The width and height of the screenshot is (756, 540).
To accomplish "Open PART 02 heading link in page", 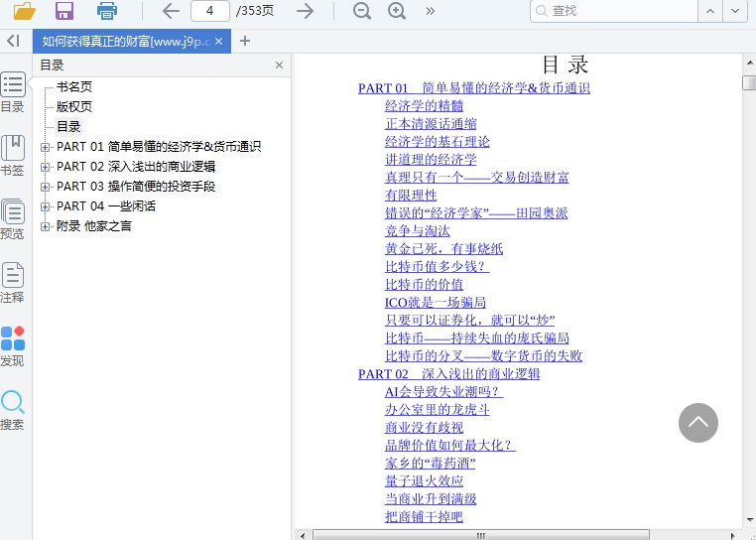I will click(448, 374).
